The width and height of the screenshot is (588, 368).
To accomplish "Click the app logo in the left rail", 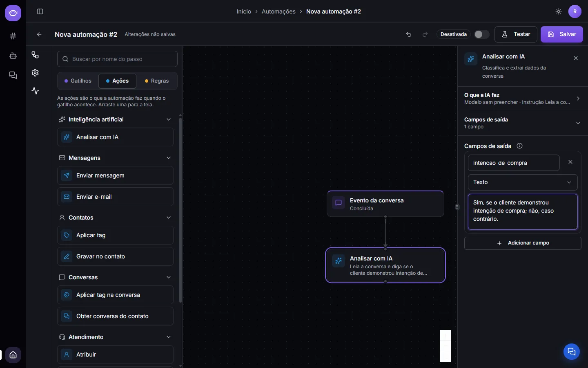I will click(13, 13).
